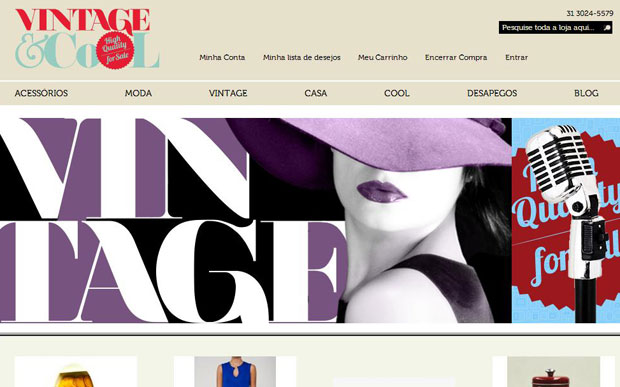Open the DESAPEGOS category
Viewport: 620px width, 387px height.
[x=492, y=93]
